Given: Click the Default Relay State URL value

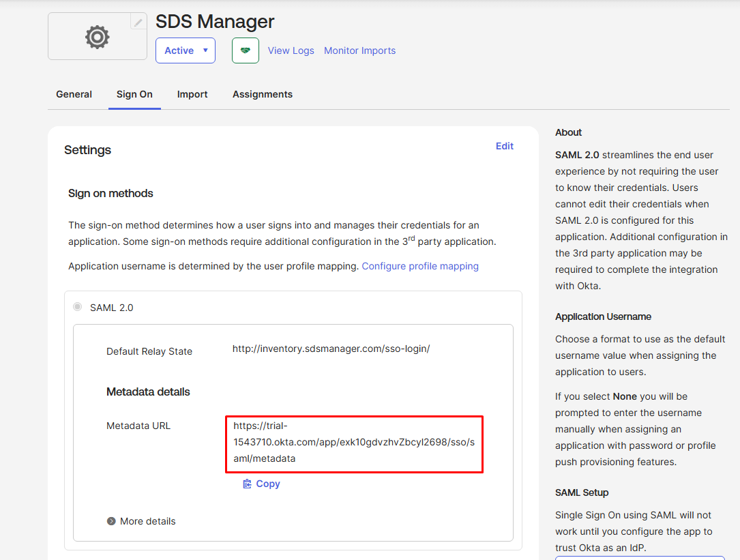Looking at the screenshot, I should point(331,349).
